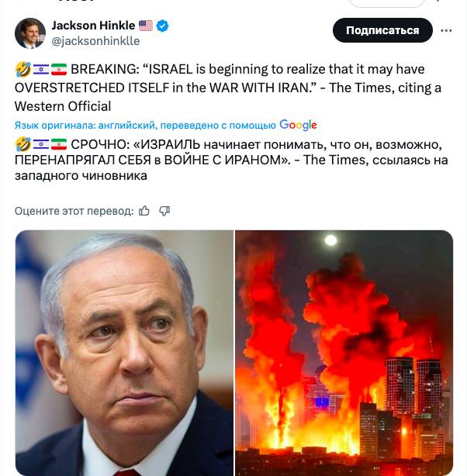Open the three-dot more options menu

[x=446, y=31]
